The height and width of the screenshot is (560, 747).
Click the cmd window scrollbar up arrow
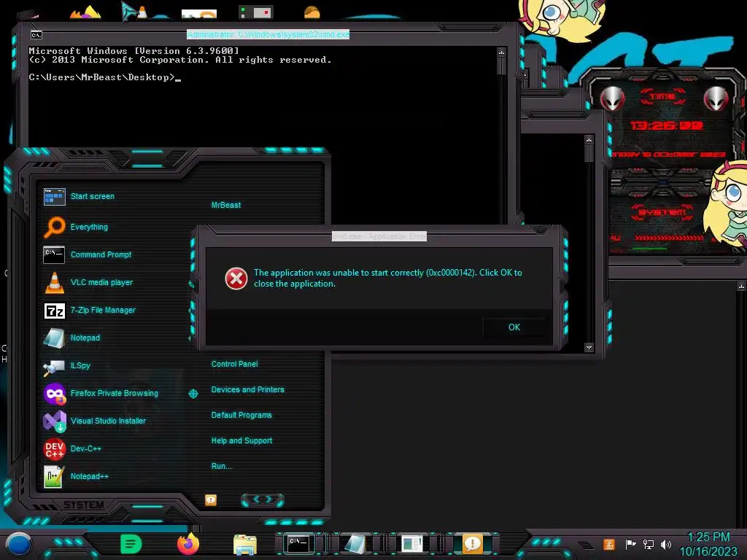501,52
